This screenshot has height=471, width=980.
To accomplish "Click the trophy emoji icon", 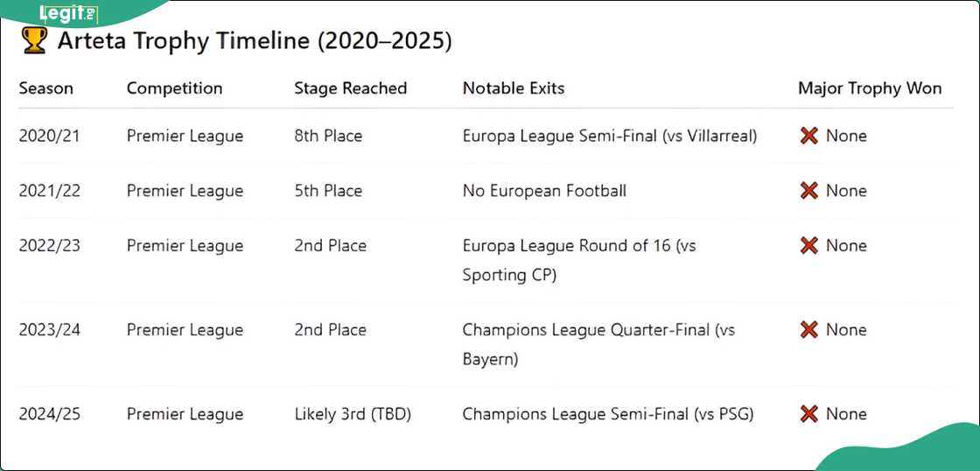I will 33,41.
